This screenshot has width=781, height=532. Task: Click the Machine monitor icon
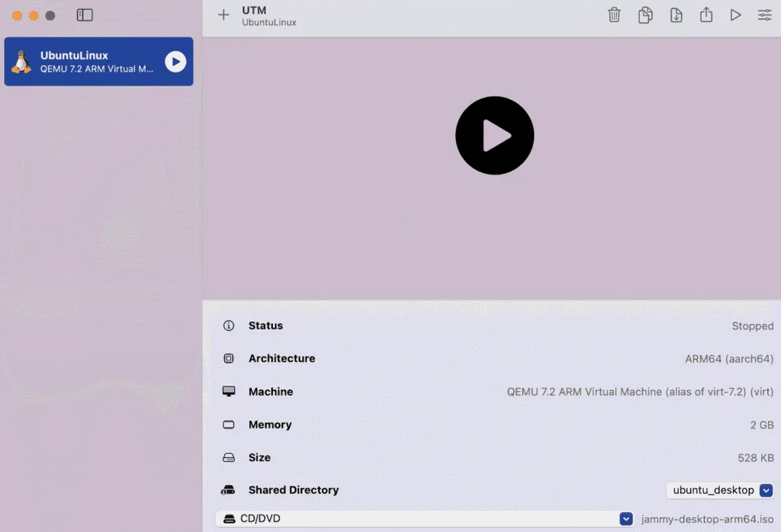click(x=229, y=392)
